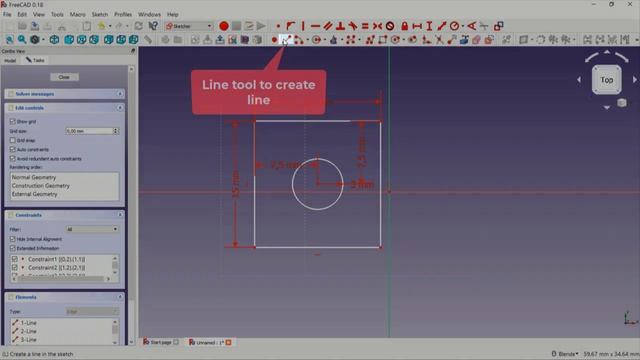This screenshot has width=640, height=360.
Task: Apply the Angle constraint
Action: coord(471,26)
